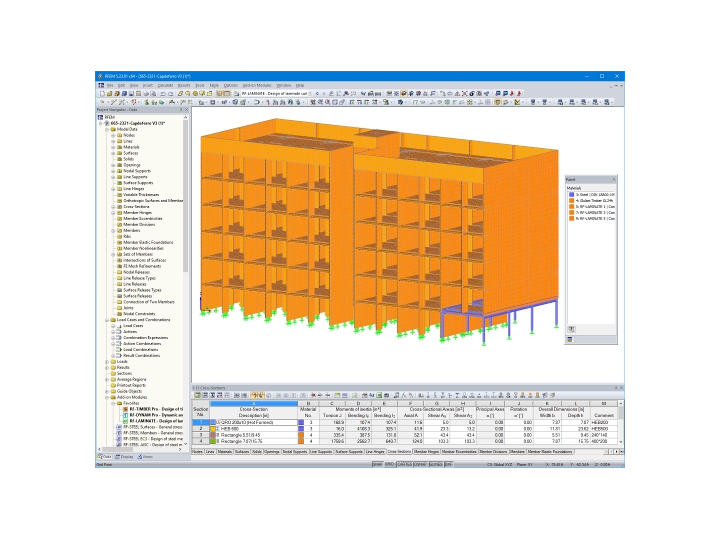
Task: Expand the Members tree node
Action: point(113,231)
